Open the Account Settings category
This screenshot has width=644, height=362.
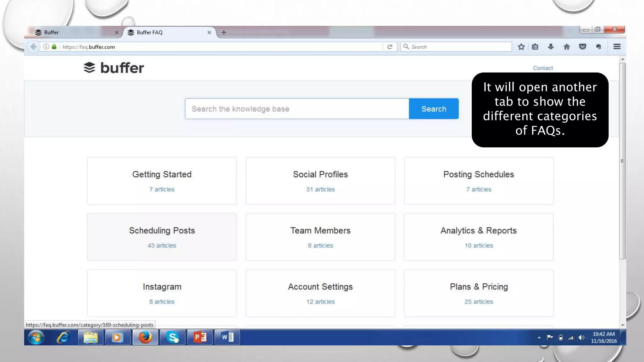pyautogui.click(x=320, y=293)
